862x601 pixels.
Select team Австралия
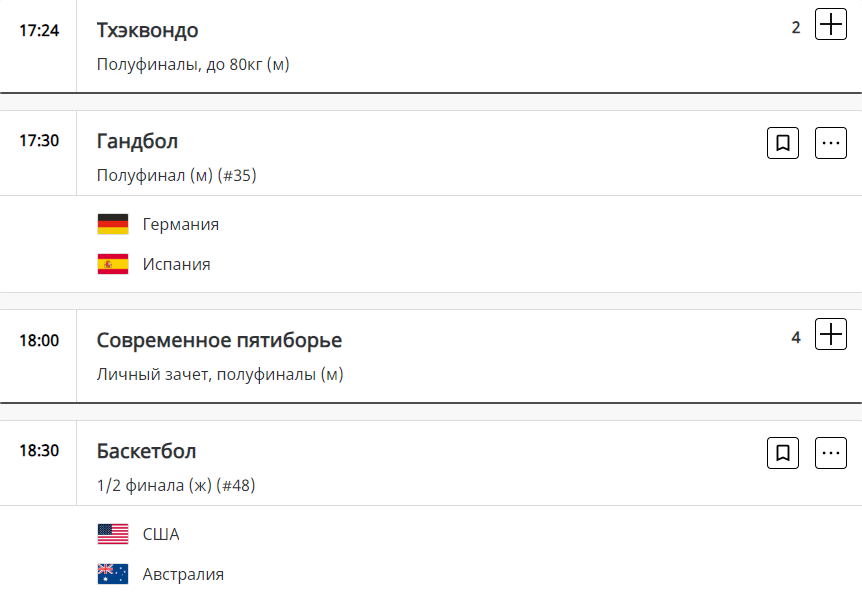click(183, 574)
